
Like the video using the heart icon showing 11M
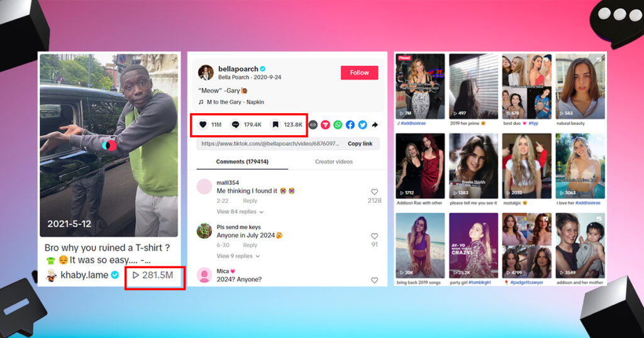click(x=203, y=124)
